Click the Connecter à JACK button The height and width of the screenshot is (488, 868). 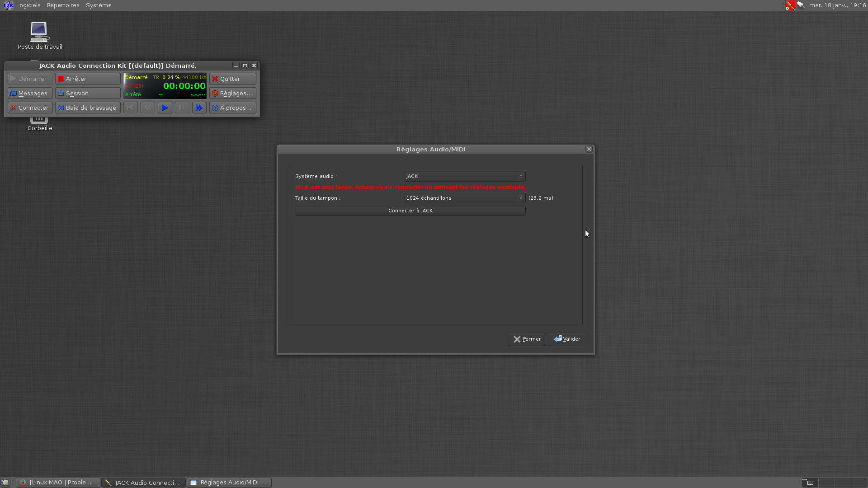pos(410,211)
